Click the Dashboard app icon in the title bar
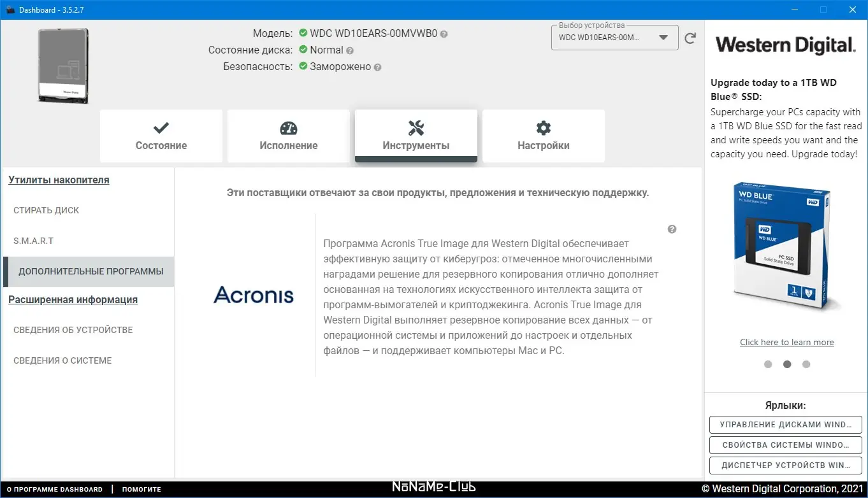Image resolution: width=868 pixels, height=498 pixels. point(10,10)
